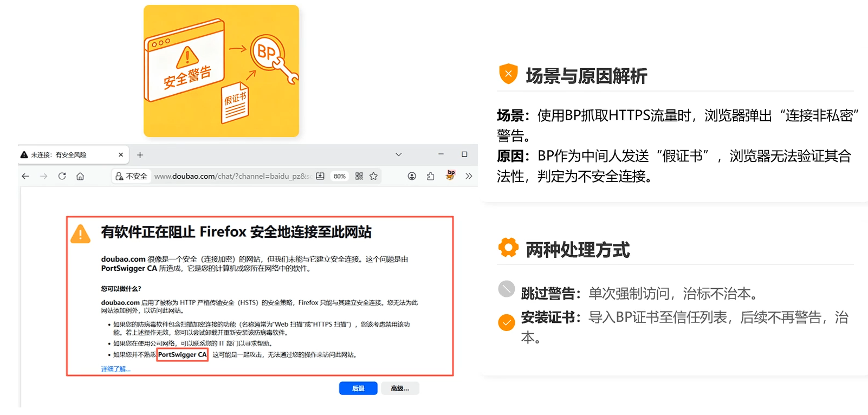This screenshot has height=415, width=868.
Task: Click the yellow BP security warning illustration
Action: (x=221, y=71)
